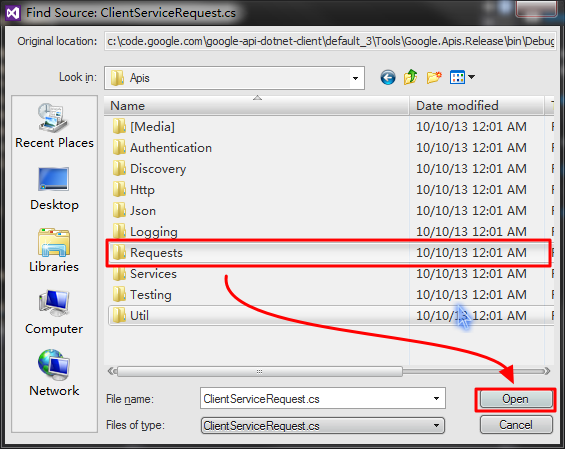Click the Open button

pos(516,399)
